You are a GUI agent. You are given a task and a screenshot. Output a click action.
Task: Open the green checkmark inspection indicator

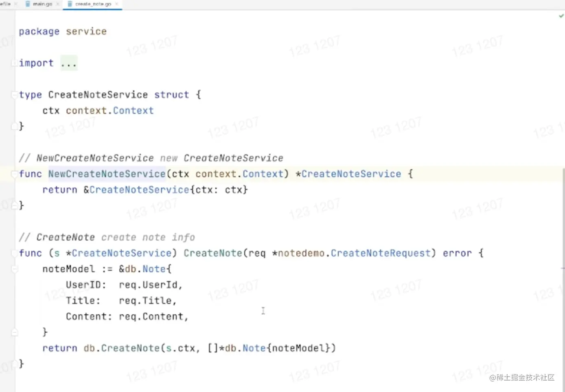tap(561, 16)
